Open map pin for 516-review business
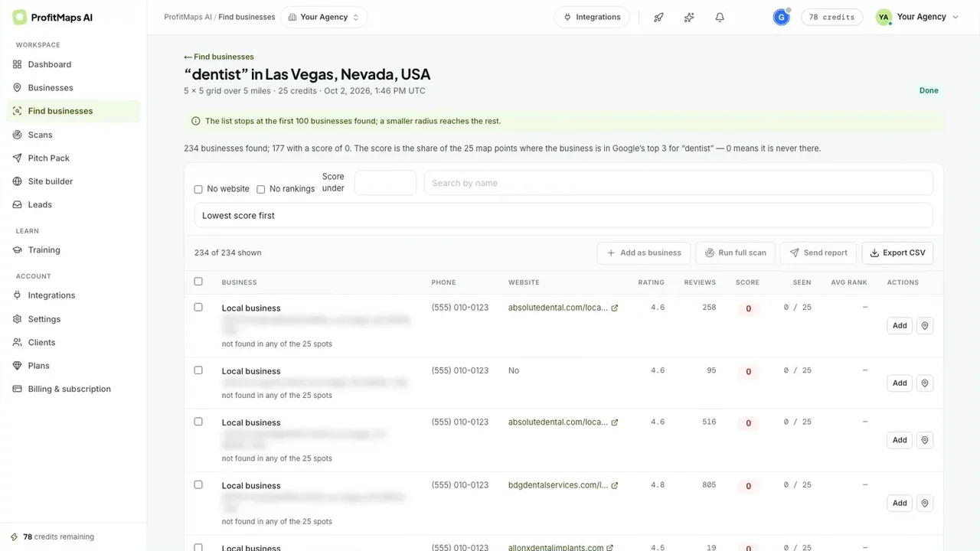This screenshot has width=980, height=551. pyautogui.click(x=925, y=440)
